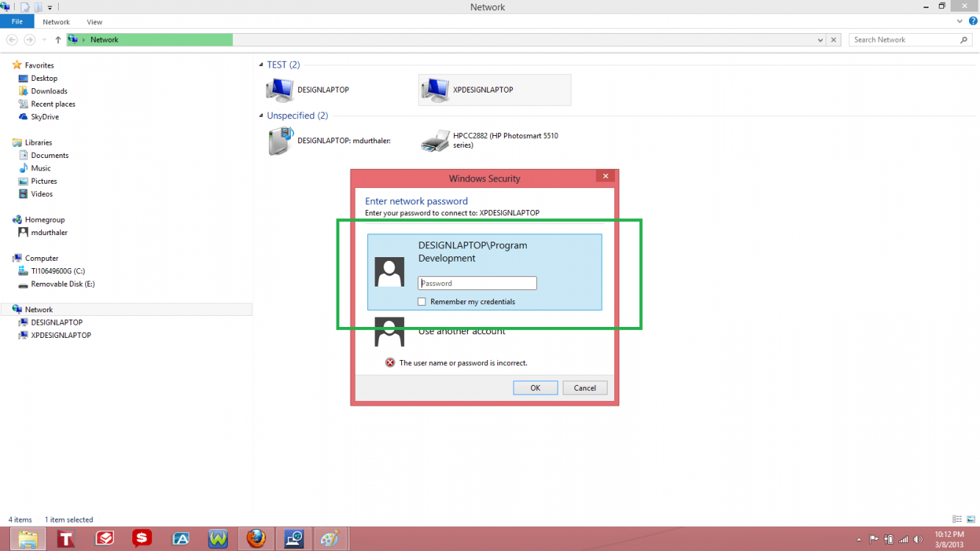Screen dimensions: 980x551
Task: Click Cancel in Windows Security dialog
Action: click(585, 388)
